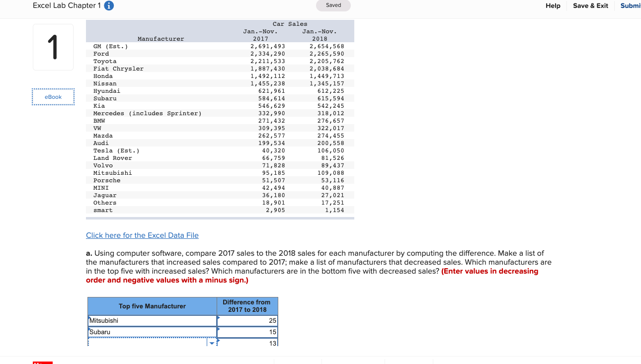Open the Subaru manufacturer selection cell
Image resolution: width=641 pixels, height=364 pixels.
(x=152, y=332)
